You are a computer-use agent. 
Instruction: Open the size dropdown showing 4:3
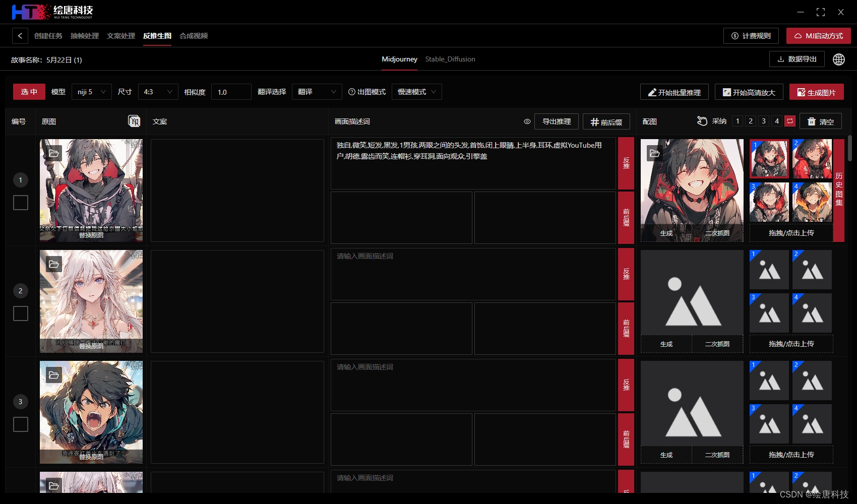[158, 92]
